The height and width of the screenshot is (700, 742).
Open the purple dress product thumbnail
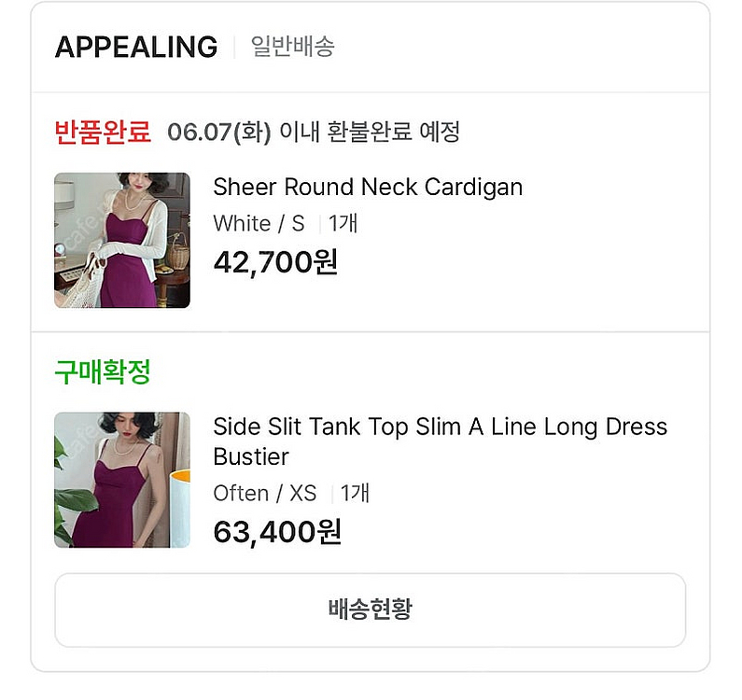click(122, 480)
